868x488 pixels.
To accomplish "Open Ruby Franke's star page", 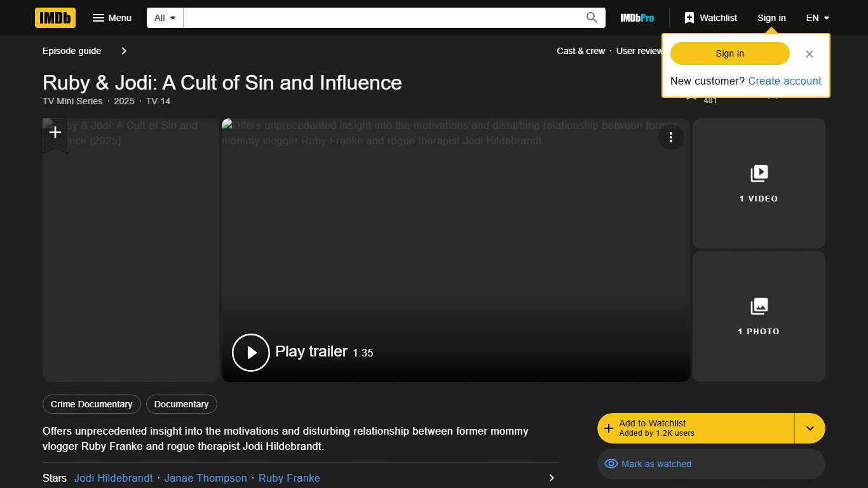I will coord(289,478).
